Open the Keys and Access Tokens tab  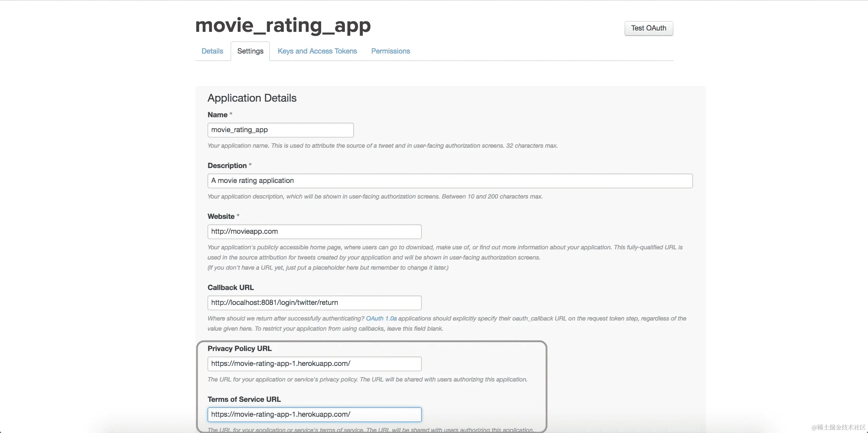pyautogui.click(x=317, y=51)
